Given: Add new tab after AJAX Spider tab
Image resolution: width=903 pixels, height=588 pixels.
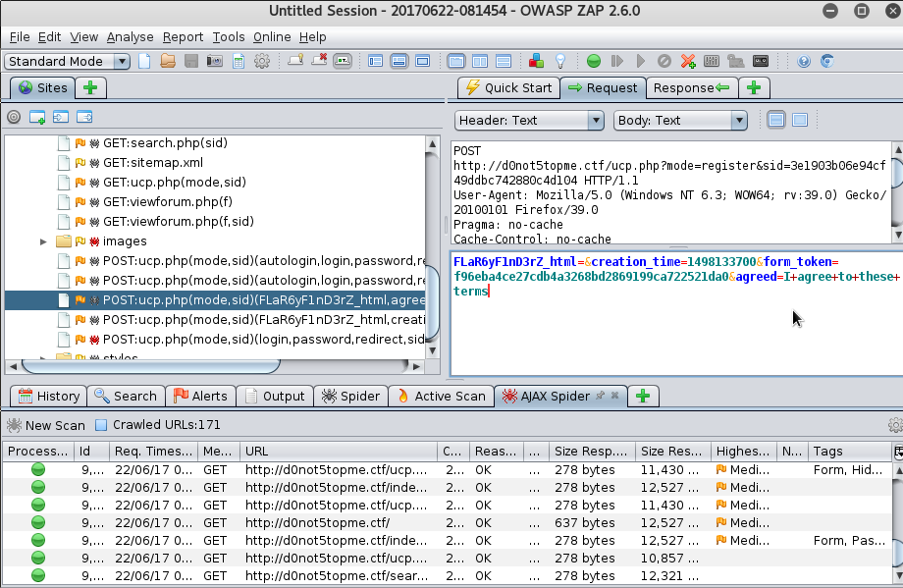Looking at the screenshot, I should (643, 396).
